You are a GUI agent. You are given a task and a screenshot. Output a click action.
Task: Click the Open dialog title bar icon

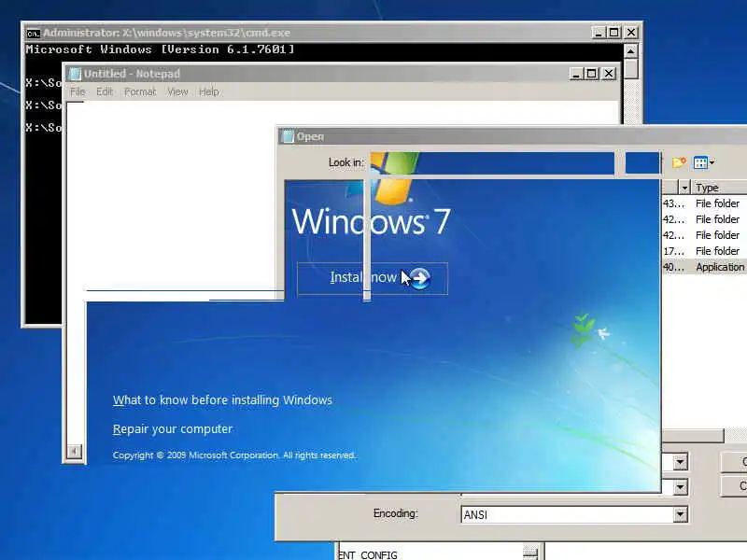288,136
